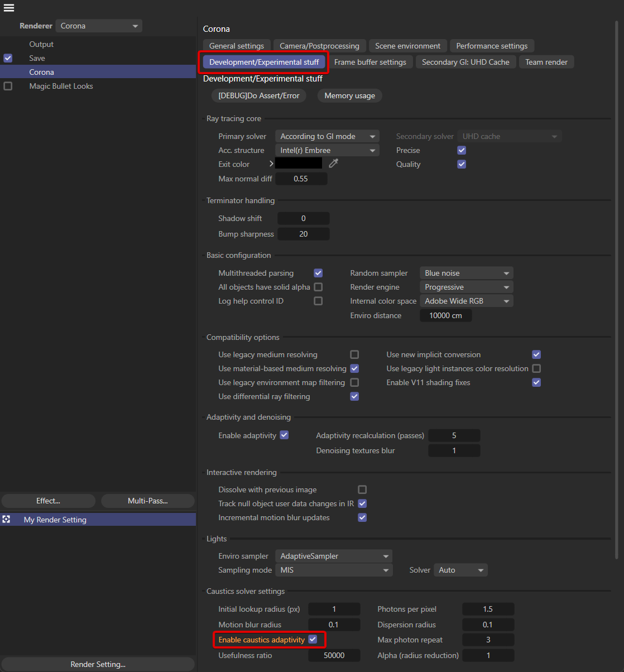Expand the Exit color arrow
The height and width of the screenshot is (672, 624).
tap(271, 164)
